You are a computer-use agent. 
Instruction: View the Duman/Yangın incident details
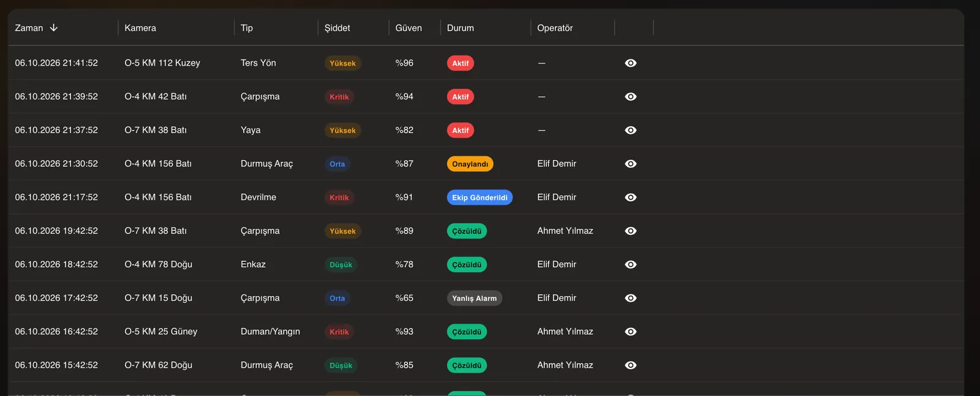(630, 332)
